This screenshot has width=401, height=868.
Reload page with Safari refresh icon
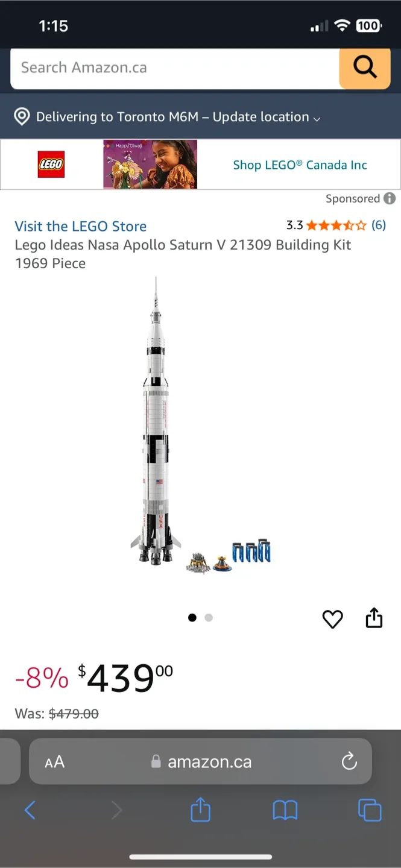point(349,762)
